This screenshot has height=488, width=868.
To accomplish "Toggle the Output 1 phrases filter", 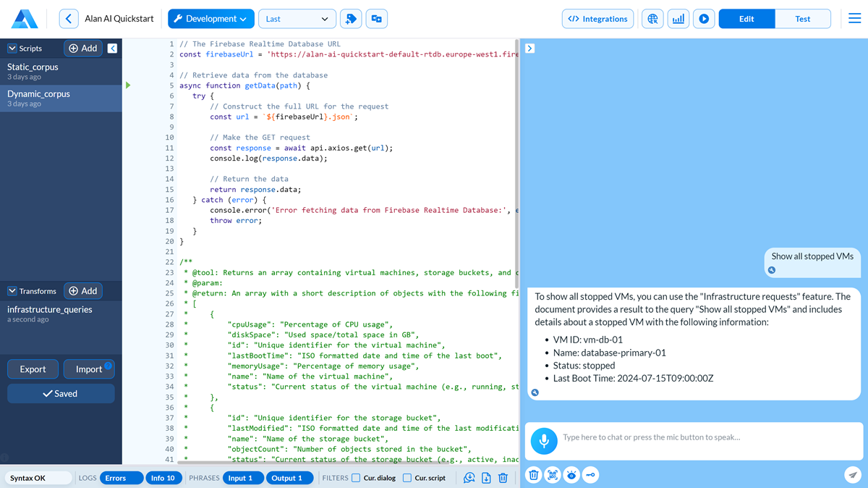I will 289,478.
